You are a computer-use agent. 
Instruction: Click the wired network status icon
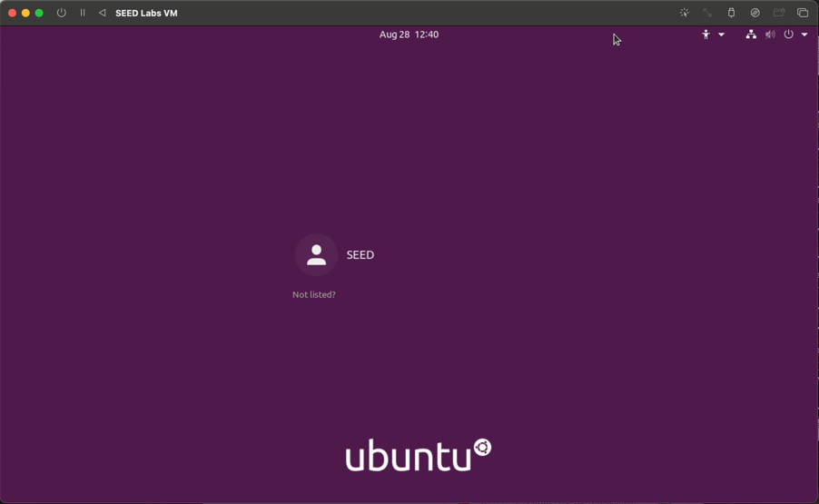click(x=751, y=35)
